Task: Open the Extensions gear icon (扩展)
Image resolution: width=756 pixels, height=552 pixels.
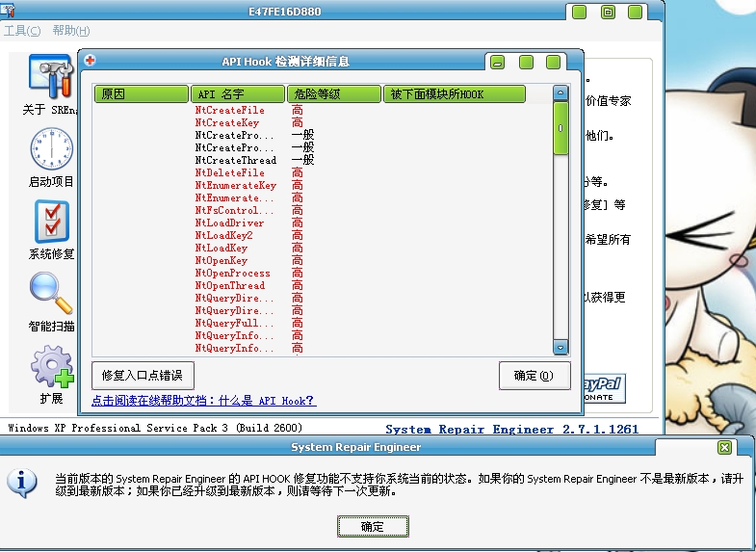Action: pos(52,366)
